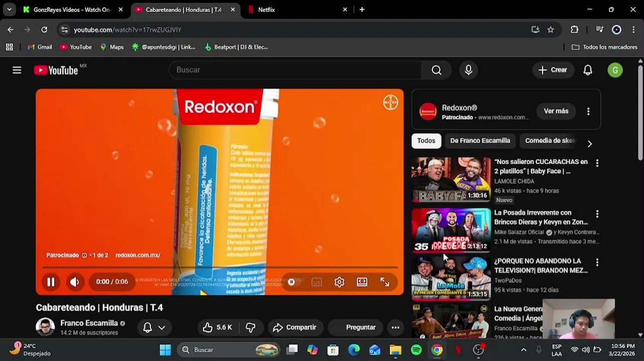The image size is (644, 361).
Task: Open the Franco Escamilla channel name link
Action: coord(89,323)
